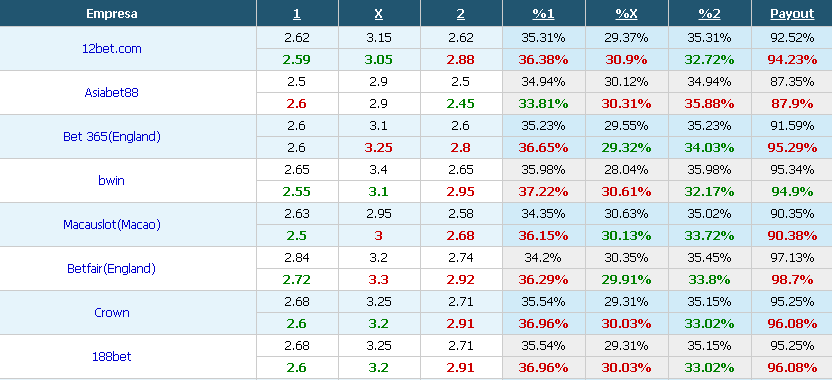Sort by the X column header
Viewport: 832px width, 380px height.
[x=378, y=14]
